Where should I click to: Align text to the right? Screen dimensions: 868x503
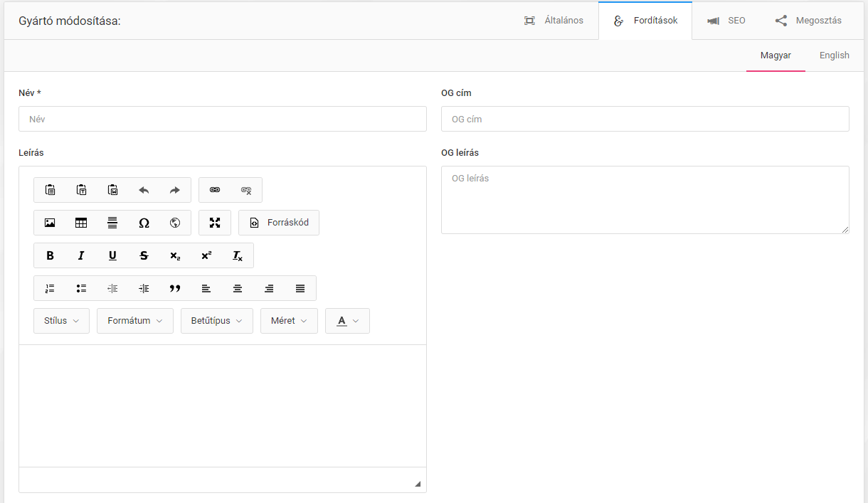(269, 288)
